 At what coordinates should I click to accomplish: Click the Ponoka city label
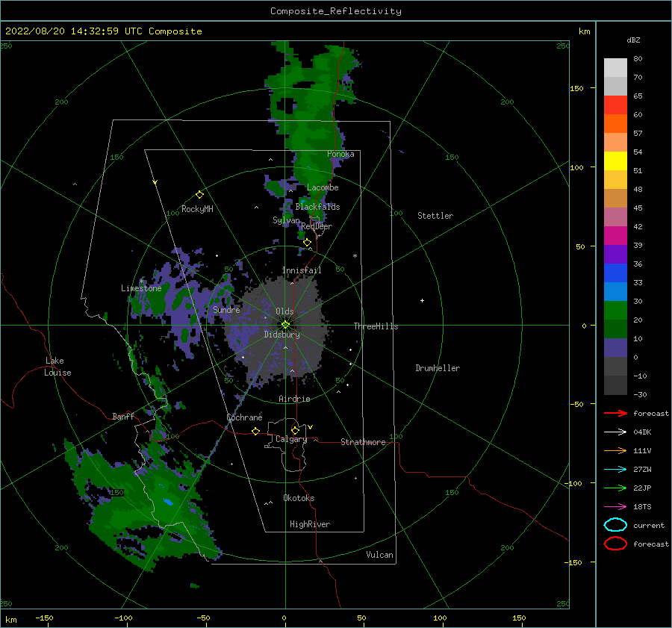point(340,154)
